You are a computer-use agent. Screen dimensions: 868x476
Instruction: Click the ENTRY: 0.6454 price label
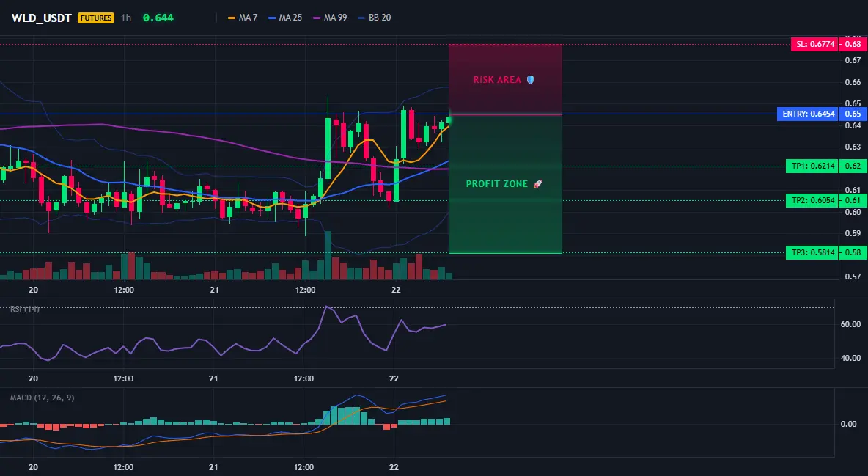click(808, 114)
